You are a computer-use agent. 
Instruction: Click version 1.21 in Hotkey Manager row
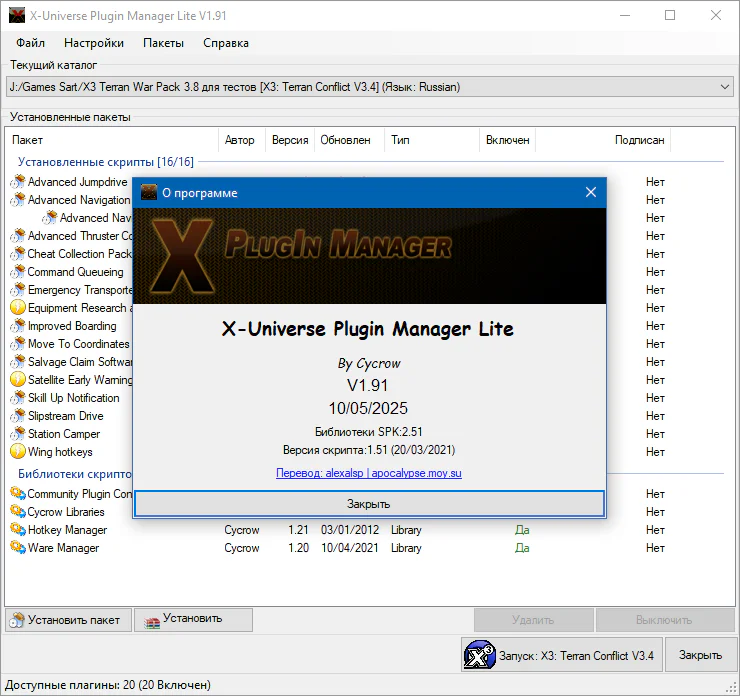tap(298, 530)
